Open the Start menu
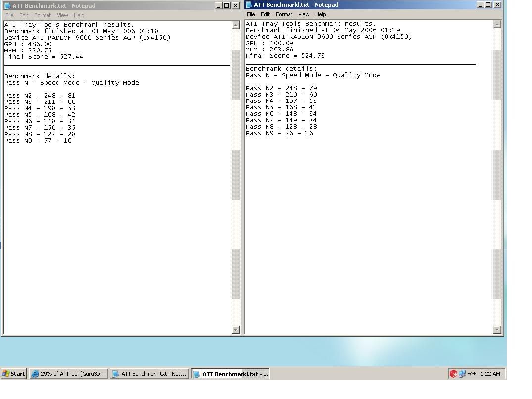 click(14, 374)
